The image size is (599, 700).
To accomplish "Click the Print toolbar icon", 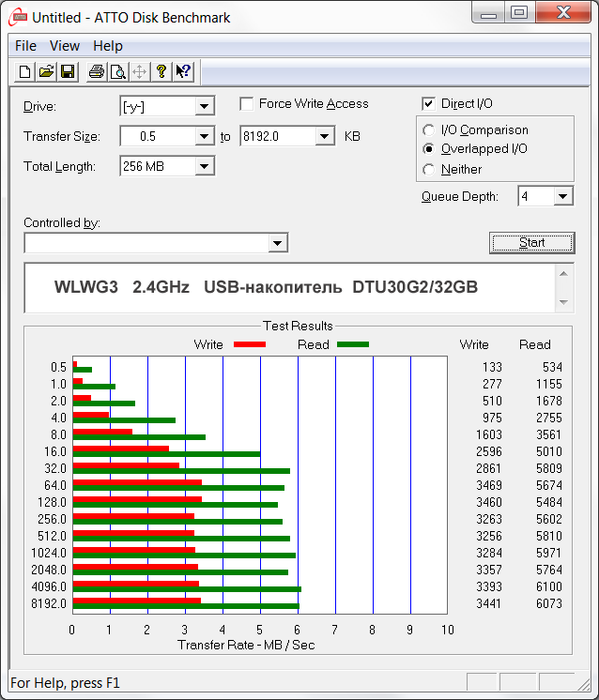I will point(96,71).
